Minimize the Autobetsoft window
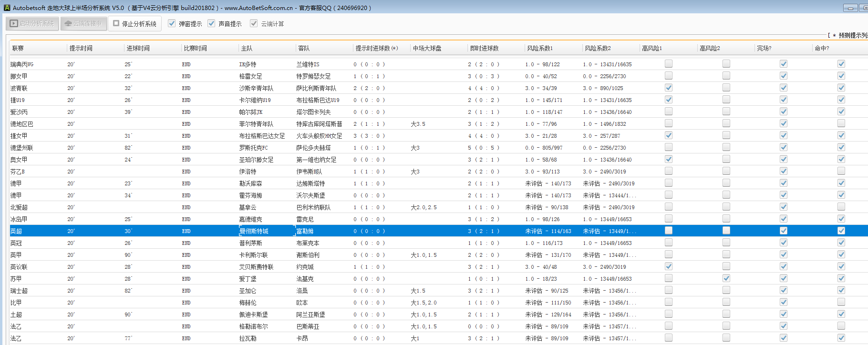868x345 pixels. click(x=850, y=8)
